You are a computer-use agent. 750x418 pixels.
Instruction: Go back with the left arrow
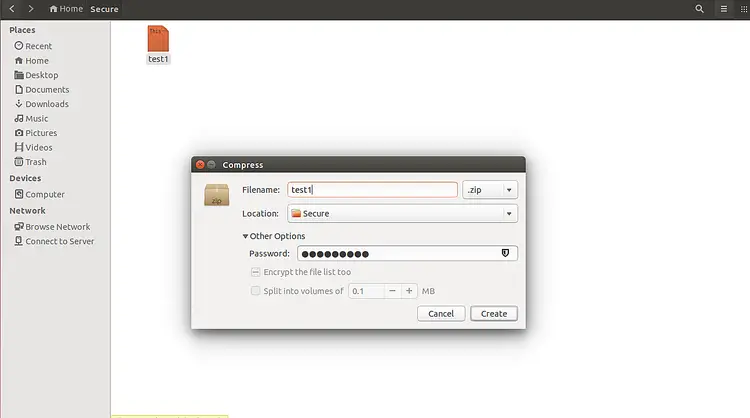click(x=12, y=9)
